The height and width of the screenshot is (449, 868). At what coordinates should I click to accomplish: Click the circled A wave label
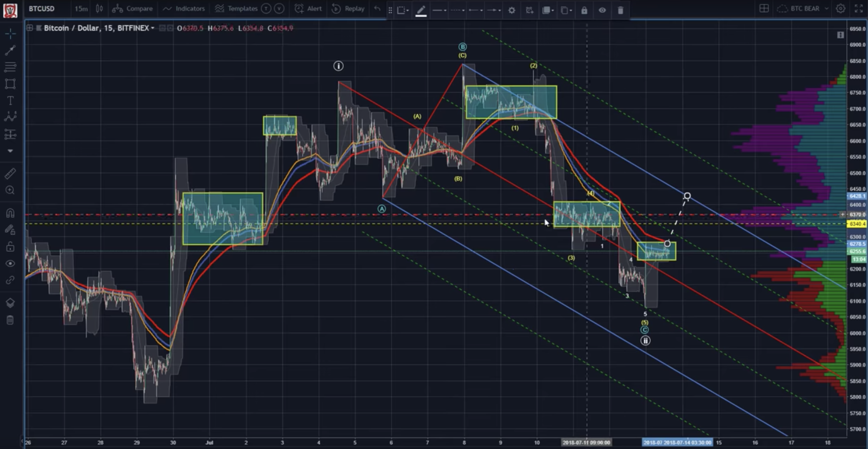coord(382,209)
